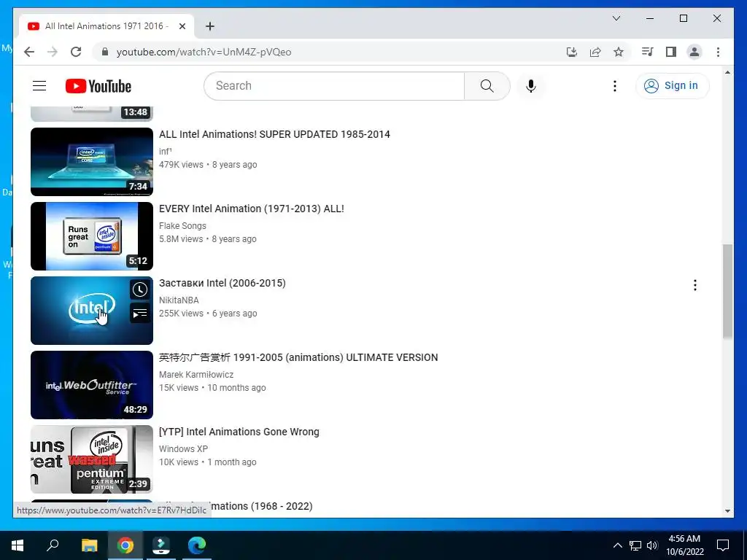
Task: Open title Заставки Intel (2006-2015)
Action: [x=222, y=283]
